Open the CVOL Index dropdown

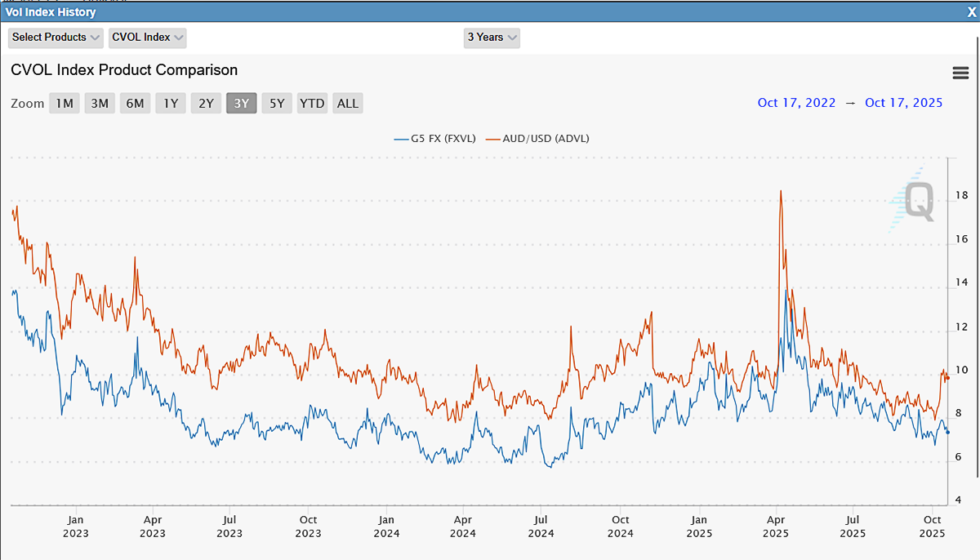(147, 38)
